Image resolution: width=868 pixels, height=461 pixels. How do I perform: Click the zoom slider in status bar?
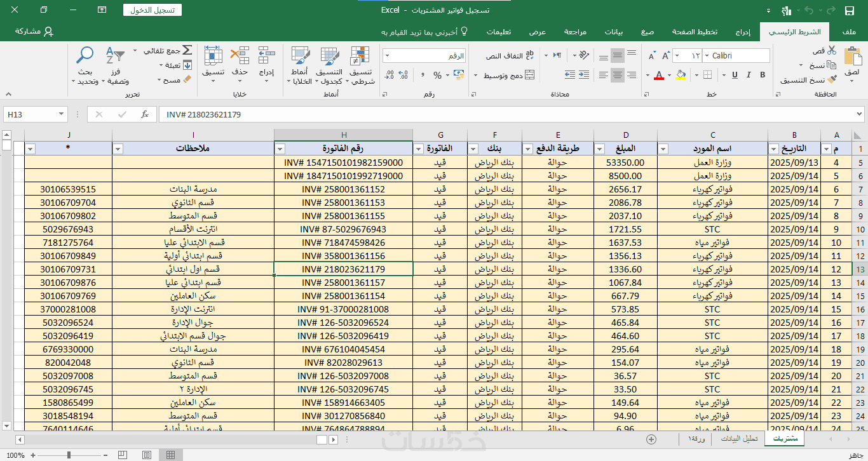point(69,455)
